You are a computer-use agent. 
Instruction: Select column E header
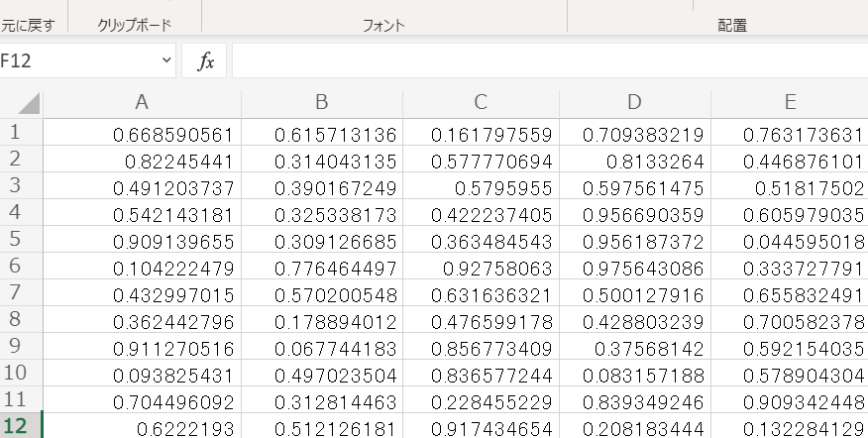pyautogui.click(x=790, y=103)
